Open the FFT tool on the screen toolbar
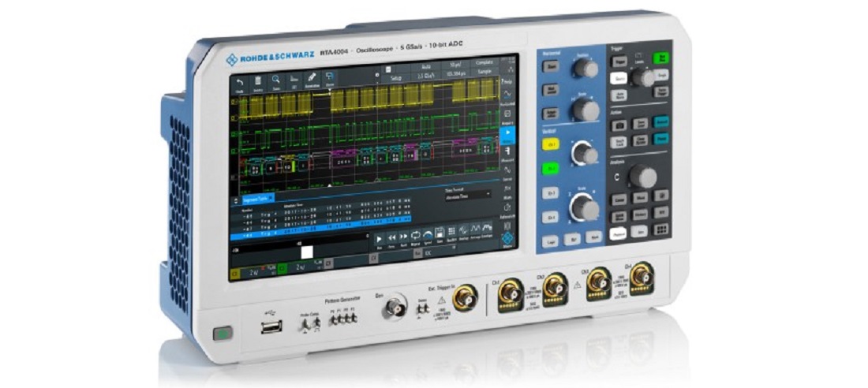 pos(294,80)
